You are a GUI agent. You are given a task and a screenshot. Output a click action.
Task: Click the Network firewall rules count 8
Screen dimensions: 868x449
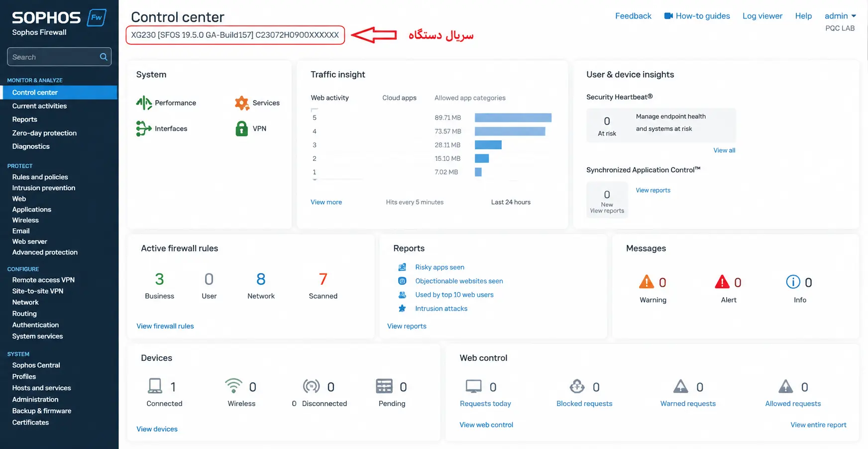(261, 279)
